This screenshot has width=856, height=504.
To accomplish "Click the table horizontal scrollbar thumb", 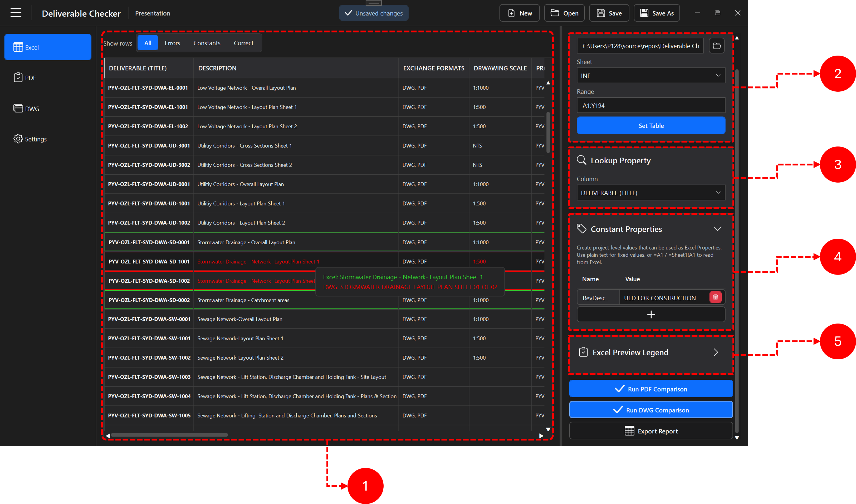I will coord(169,435).
